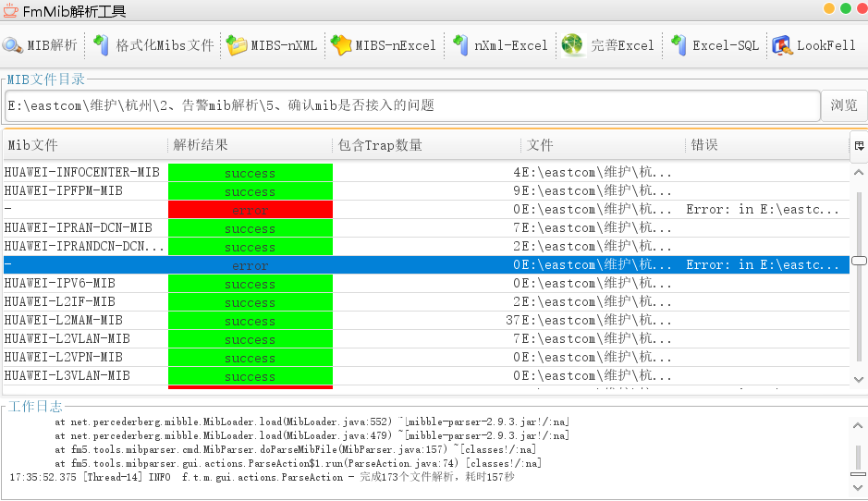Image resolution: width=868 pixels, height=501 pixels.
Task: Select the HUAWEI-INFOCENTER-MIB row
Action: pos(426,173)
